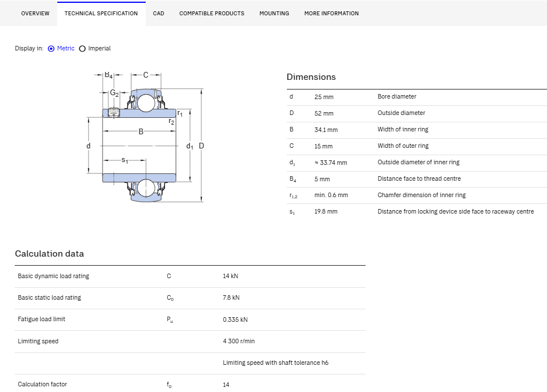Click the Calculation factor row

pos(190,384)
